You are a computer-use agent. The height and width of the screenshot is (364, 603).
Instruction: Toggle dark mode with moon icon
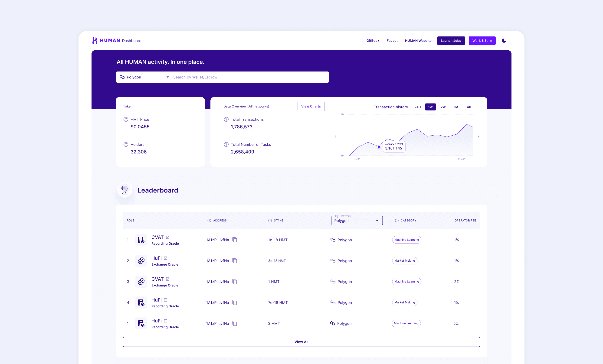tap(504, 41)
